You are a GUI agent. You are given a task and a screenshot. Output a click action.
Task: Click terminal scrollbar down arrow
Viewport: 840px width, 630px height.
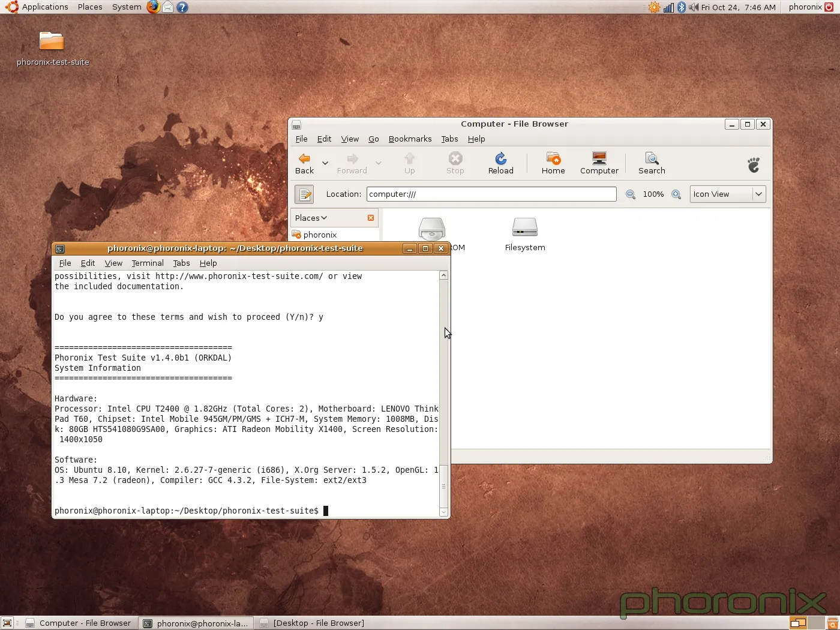[x=443, y=512]
